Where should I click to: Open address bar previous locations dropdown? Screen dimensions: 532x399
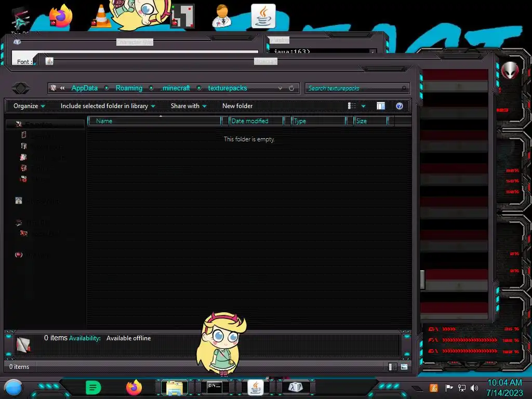[x=280, y=88]
